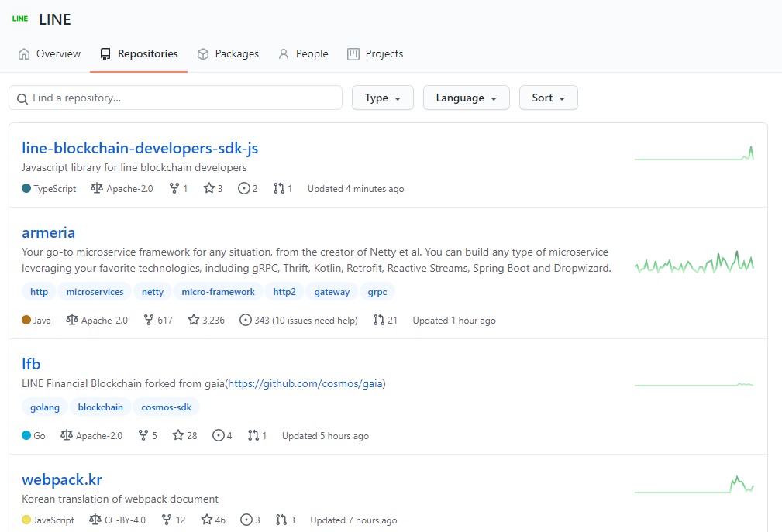Click pull request icon of line-blockchain-developers-sdk-js
The image size is (782, 532).
point(279,188)
